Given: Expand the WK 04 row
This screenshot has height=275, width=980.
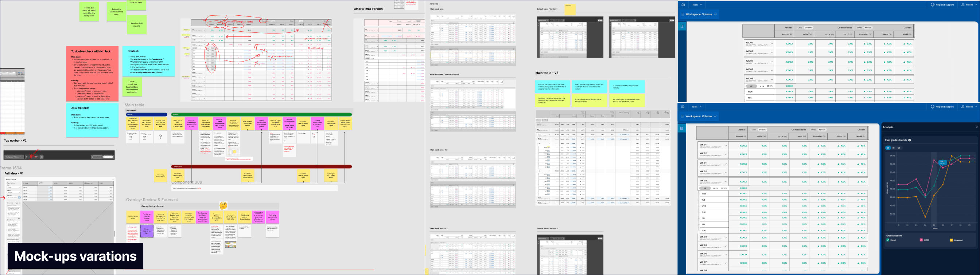Looking at the screenshot, I should click(x=726, y=238).
